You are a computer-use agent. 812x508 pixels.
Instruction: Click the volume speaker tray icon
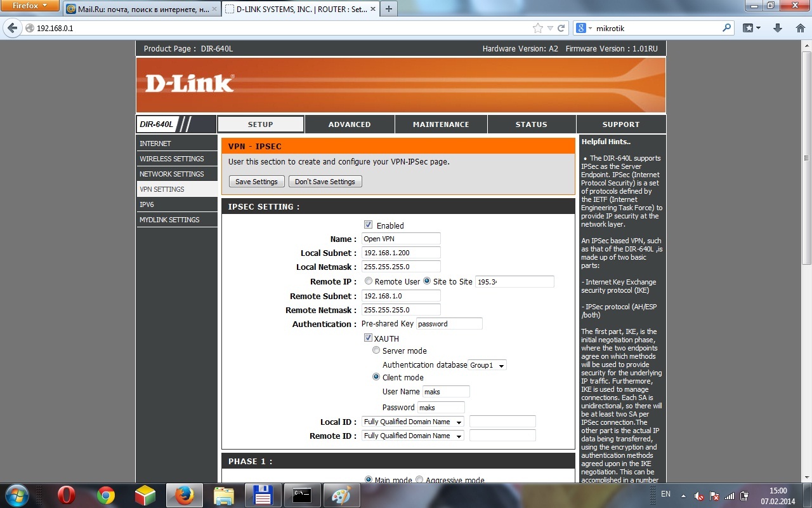(x=699, y=495)
